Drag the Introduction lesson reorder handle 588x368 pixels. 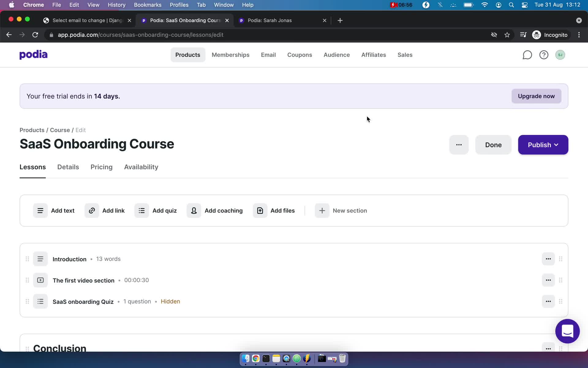(x=27, y=259)
